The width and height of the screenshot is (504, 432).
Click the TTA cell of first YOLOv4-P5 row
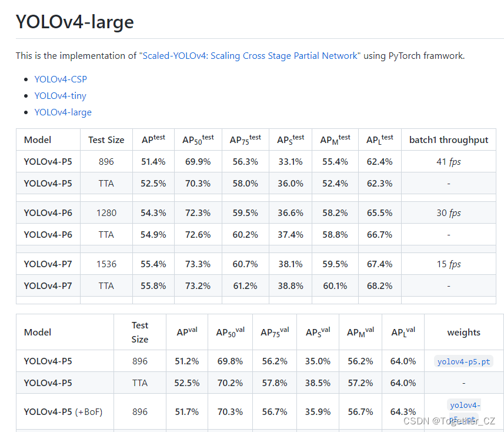point(106,183)
